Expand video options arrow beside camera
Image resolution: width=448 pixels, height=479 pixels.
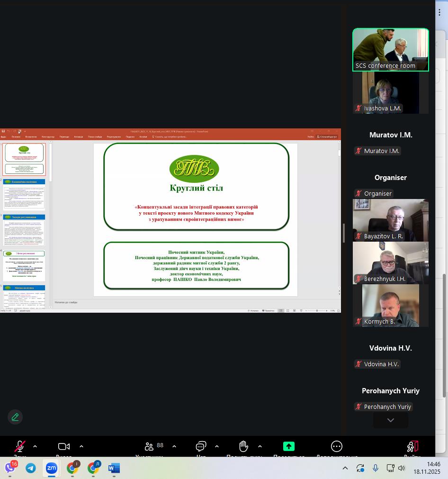click(x=81, y=446)
